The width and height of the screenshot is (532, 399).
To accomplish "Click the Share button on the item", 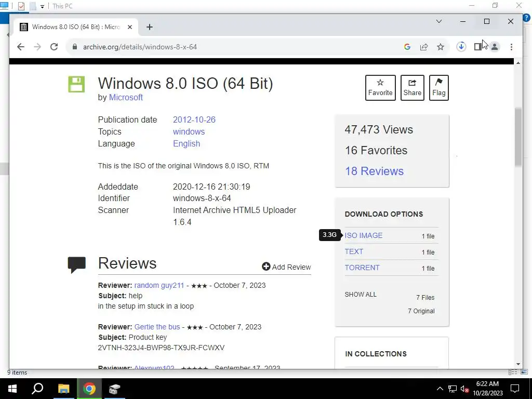I will (x=412, y=87).
